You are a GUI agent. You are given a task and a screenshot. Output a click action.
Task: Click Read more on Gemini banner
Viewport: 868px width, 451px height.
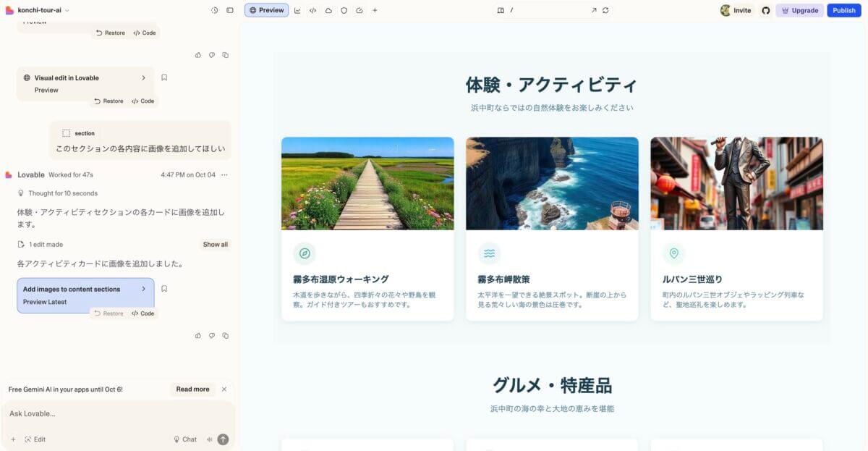(192, 389)
